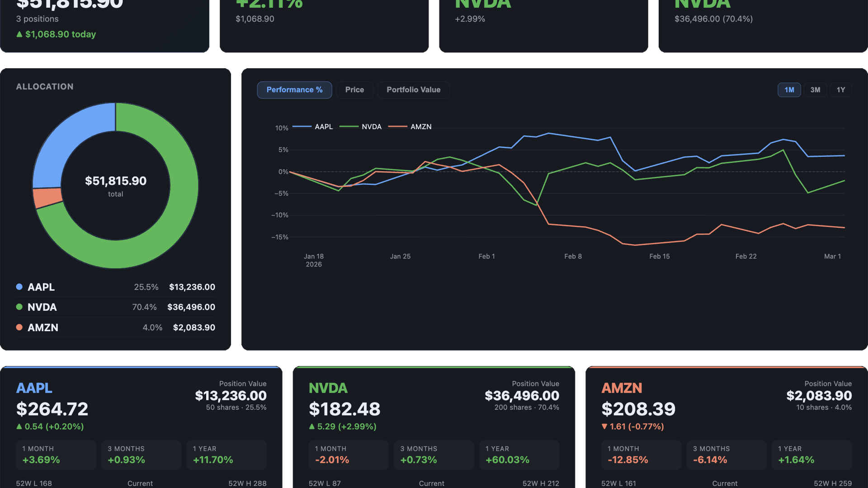This screenshot has height=488, width=868.
Task: Switch to the Performance % chart tab
Action: point(294,90)
